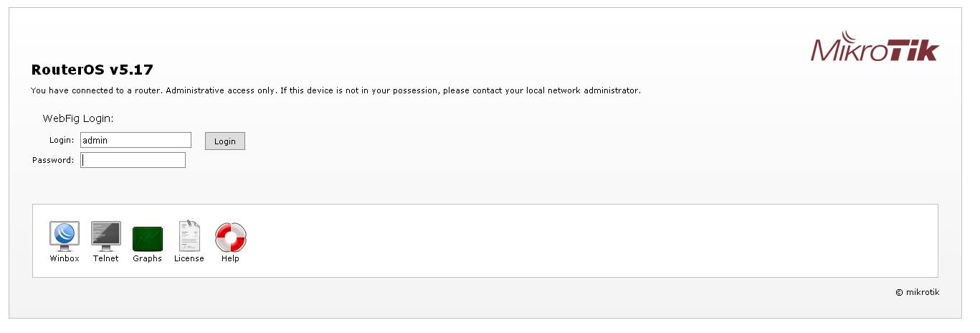Follow the © mikrotik footer link
Viewport: 980px width, 333px height.
click(x=917, y=292)
